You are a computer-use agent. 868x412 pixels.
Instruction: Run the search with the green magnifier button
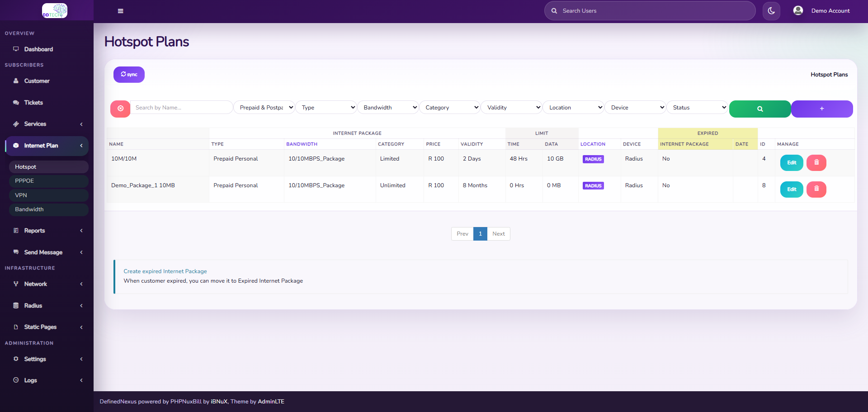(x=759, y=109)
